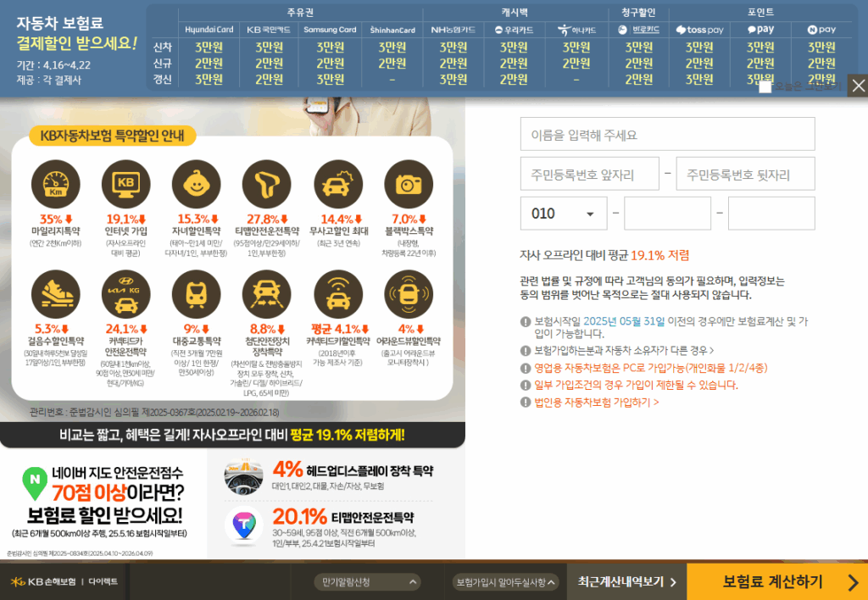Click the 14.4% 무사고할인 최대 label
The height and width of the screenshot is (600, 868).
pyautogui.click(x=338, y=225)
